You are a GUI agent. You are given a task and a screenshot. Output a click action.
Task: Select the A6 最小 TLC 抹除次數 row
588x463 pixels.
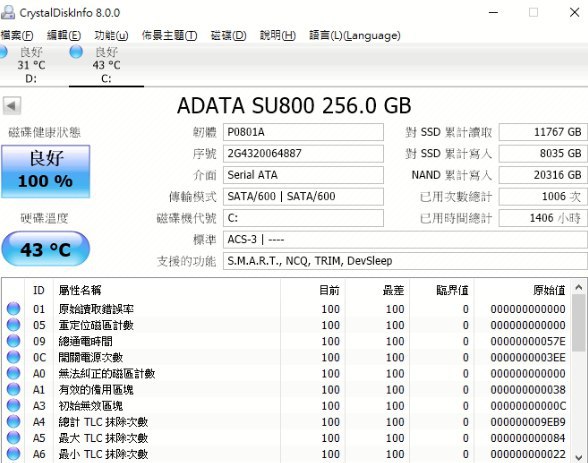287,454
